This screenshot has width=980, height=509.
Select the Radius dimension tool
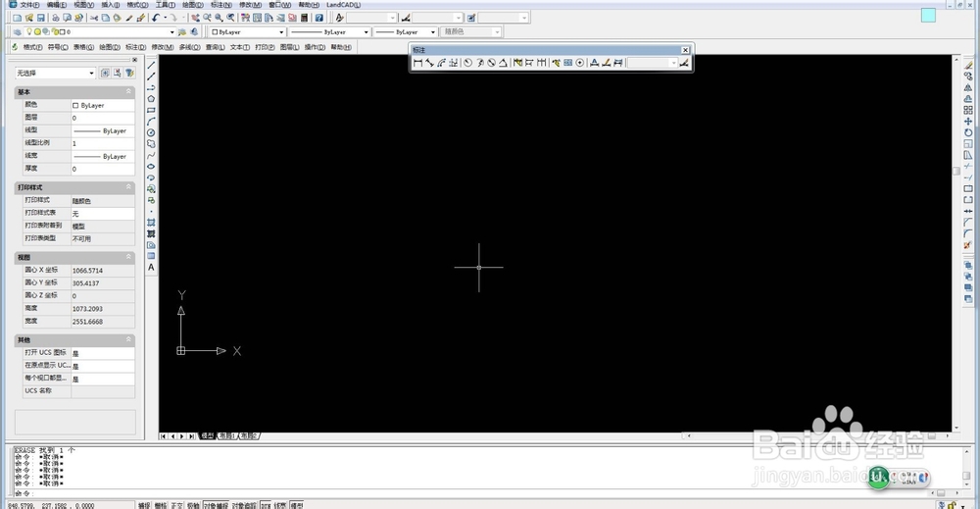(x=467, y=63)
